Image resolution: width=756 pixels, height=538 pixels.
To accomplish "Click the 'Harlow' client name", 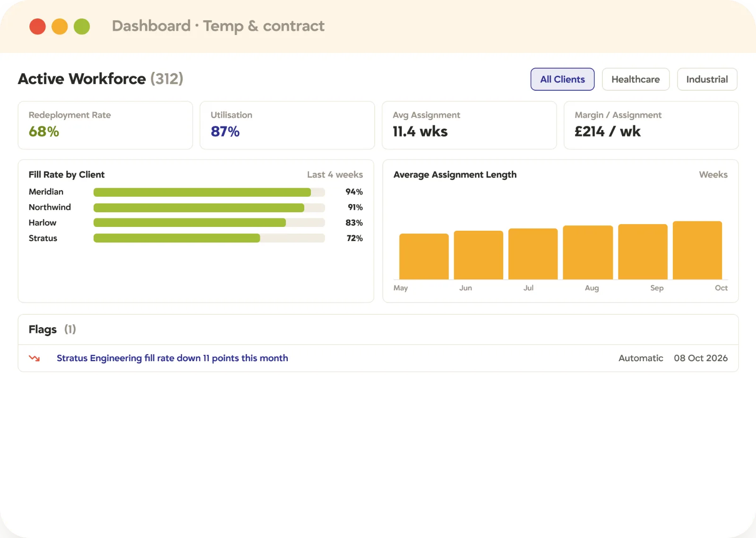I will pos(43,223).
